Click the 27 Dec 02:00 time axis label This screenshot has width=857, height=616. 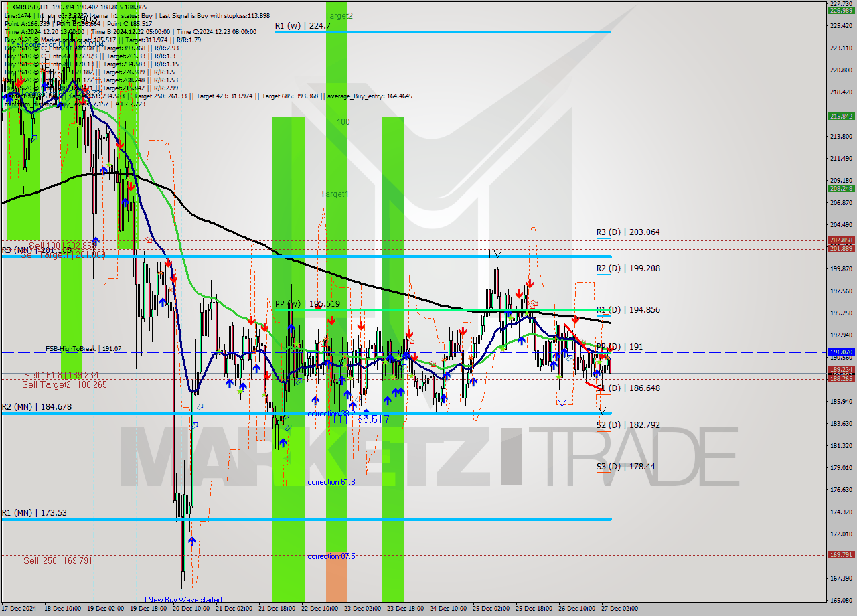point(620,609)
